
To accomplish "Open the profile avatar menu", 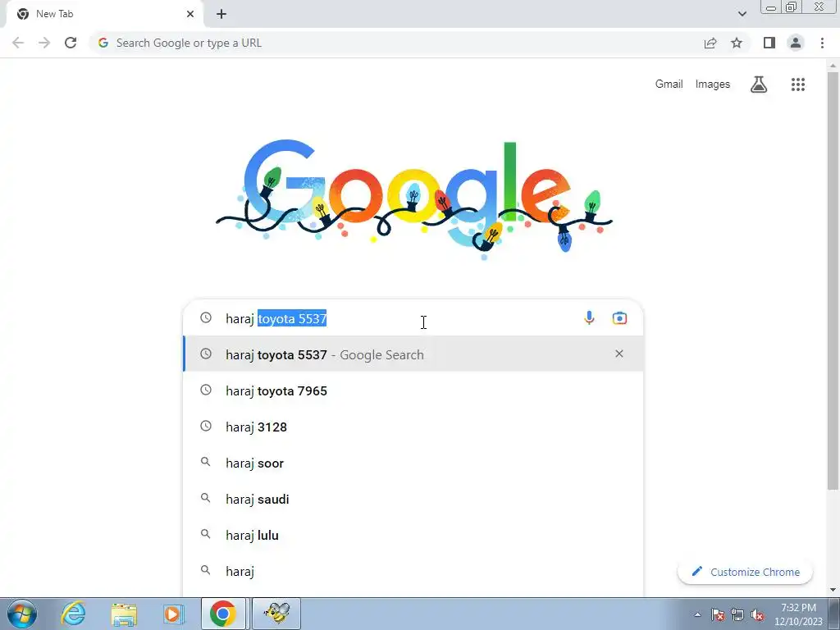I will pos(796,43).
